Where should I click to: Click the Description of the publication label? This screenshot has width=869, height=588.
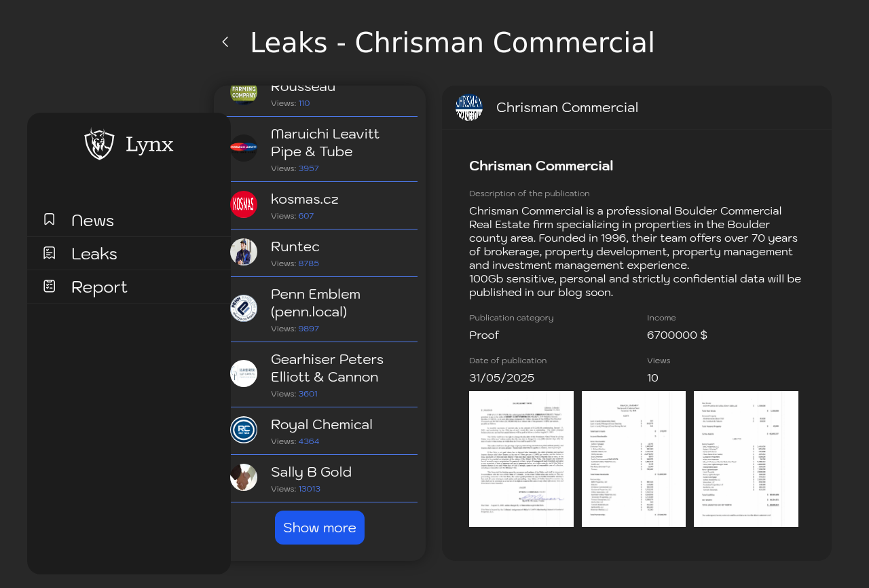pos(530,194)
